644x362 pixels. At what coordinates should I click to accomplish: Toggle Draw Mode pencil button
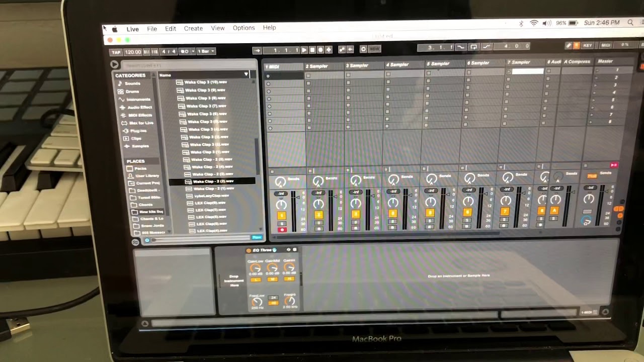[x=569, y=46]
